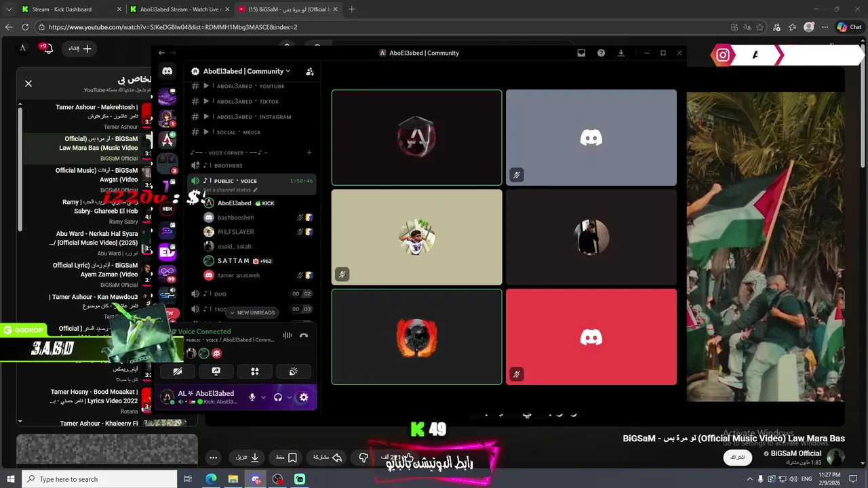868x488 pixels.
Task: Close the YouTube playlist panel
Action: pos(28,83)
